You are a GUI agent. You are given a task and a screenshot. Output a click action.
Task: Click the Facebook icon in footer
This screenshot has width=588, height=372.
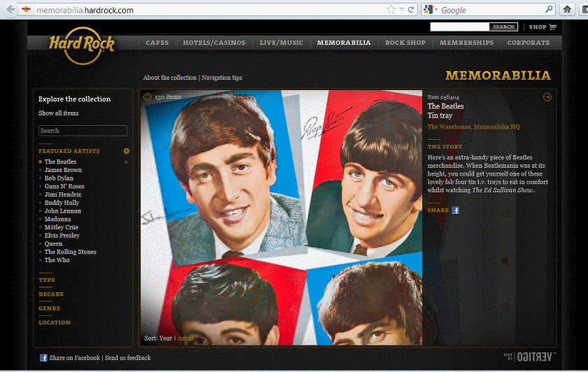pyautogui.click(x=43, y=358)
